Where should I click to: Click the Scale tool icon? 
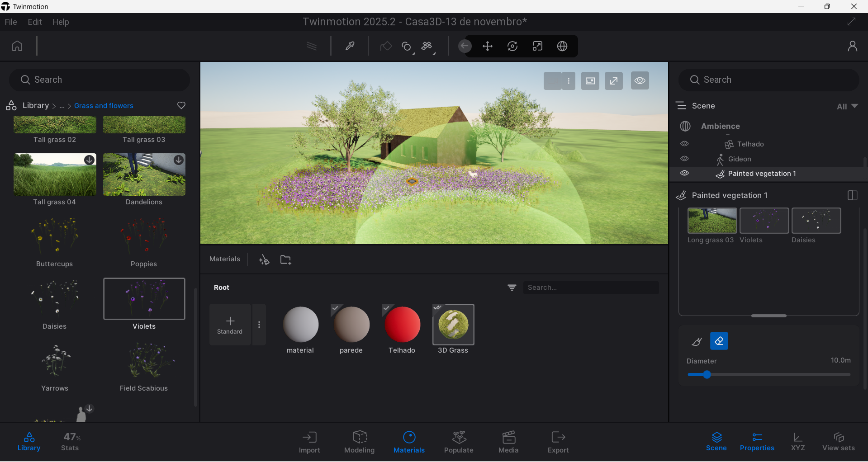(x=537, y=46)
